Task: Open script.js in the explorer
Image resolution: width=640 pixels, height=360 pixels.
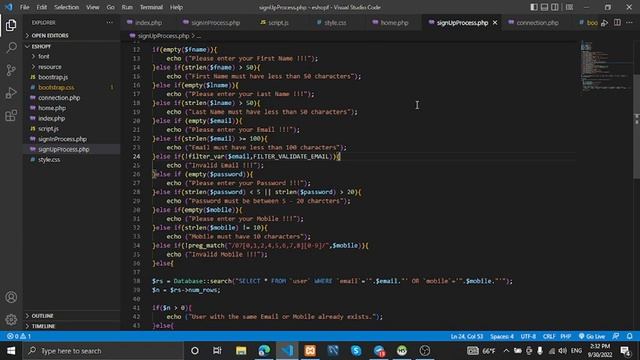Action: (71, 129)
